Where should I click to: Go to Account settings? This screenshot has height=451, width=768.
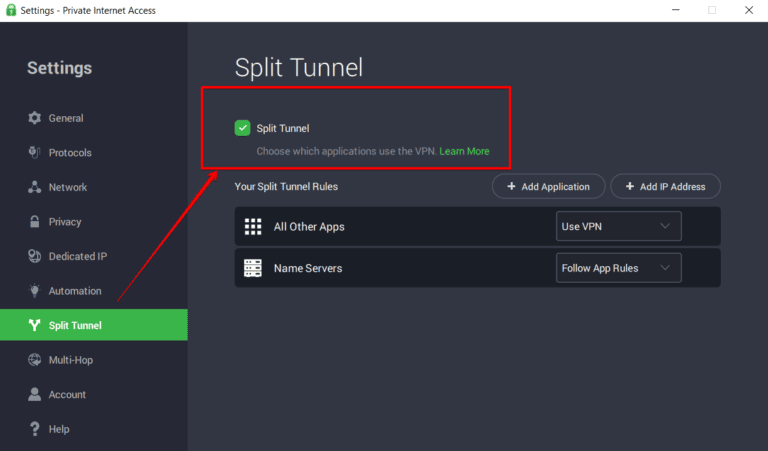tap(94, 394)
